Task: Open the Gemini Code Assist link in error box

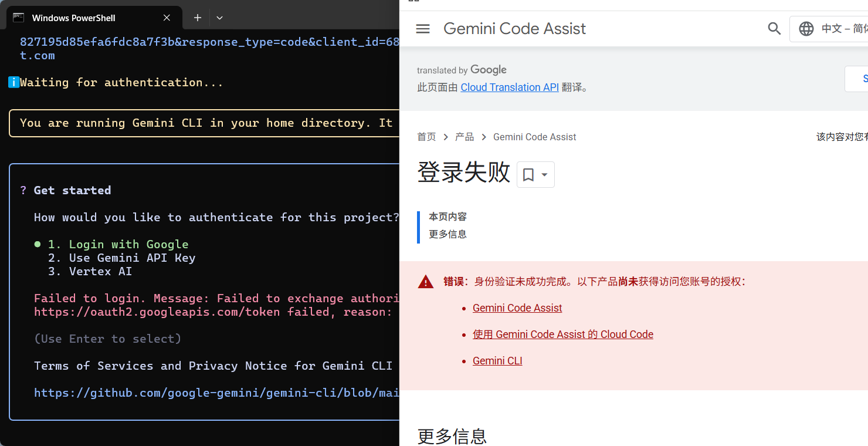Action: coord(517,308)
